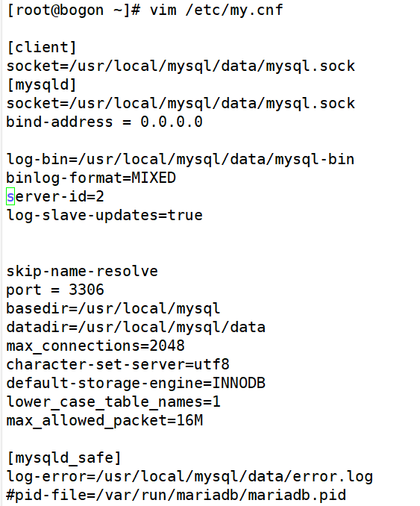Place cursor on binlog-format=MIXED
This screenshot has height=506, width=420.
(x=91, y=178)
